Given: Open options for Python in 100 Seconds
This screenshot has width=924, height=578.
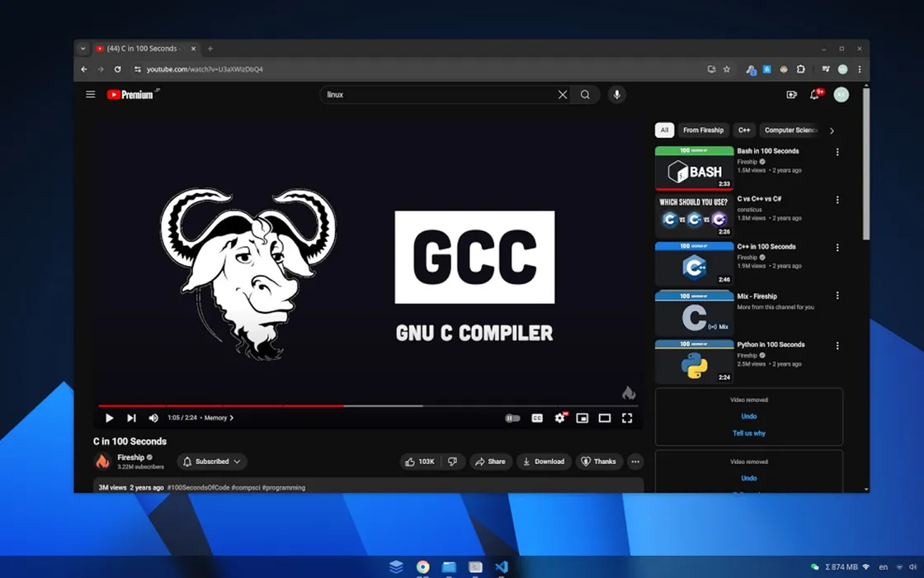Looking at the screenshot, I should pyautogui.click(x=837, y=346).
